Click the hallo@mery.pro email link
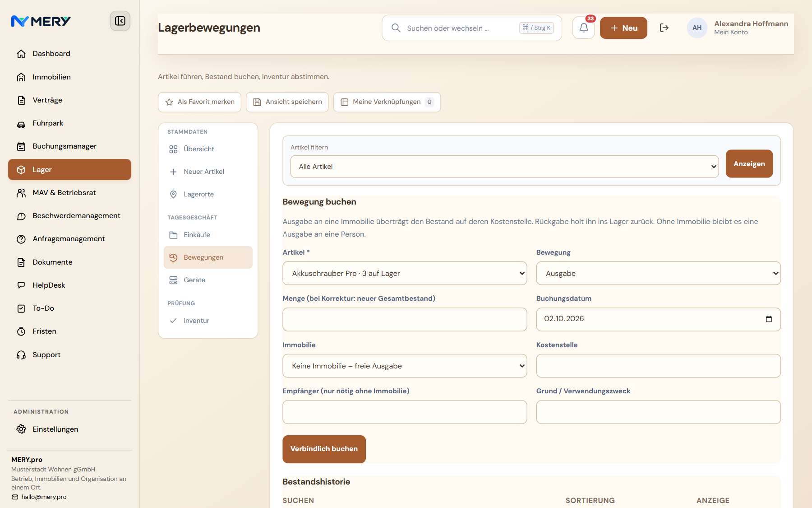 pyautogui.click(x=44, y=497)
